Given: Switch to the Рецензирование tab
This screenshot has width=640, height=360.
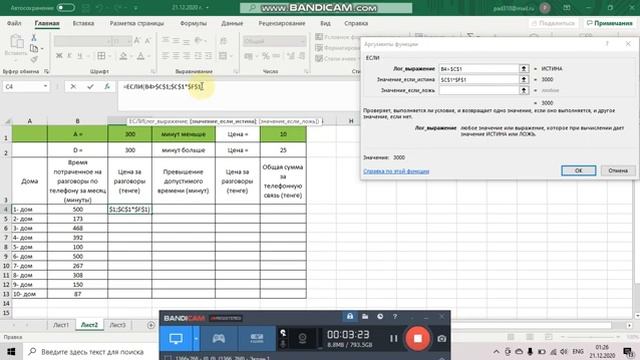Looking at the screenshot, I should point(282,23).
